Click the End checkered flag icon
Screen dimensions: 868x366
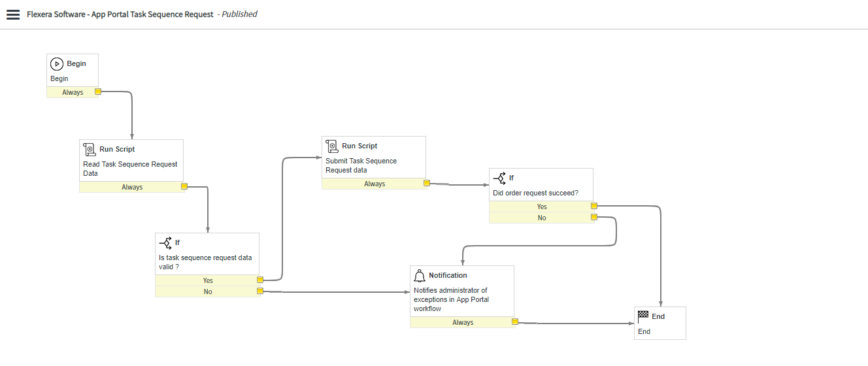[x=643, y=316]
